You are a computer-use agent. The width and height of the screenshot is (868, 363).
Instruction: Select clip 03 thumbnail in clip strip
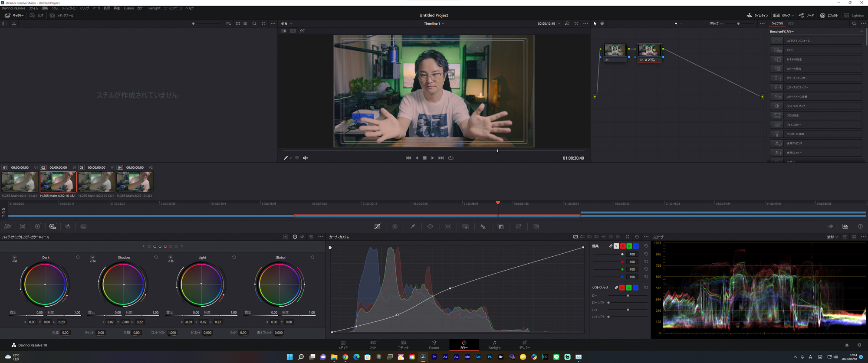pos(96,182)
